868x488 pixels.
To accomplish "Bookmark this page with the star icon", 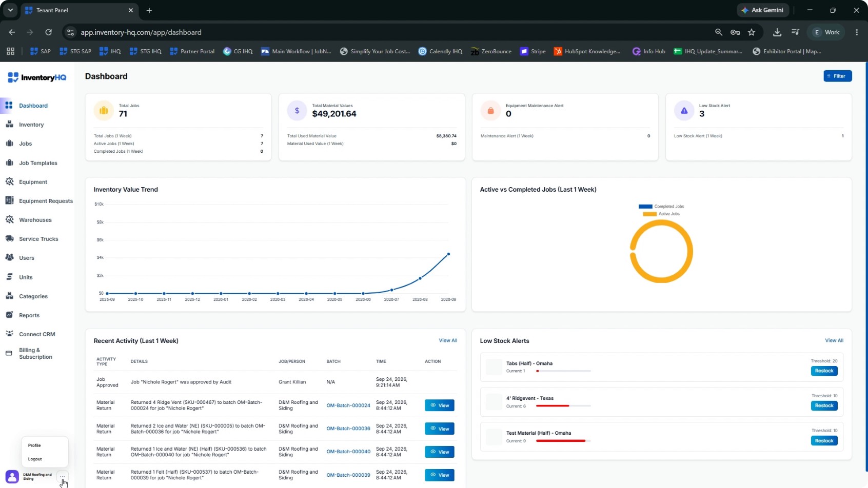I will (x=752, y=32).
